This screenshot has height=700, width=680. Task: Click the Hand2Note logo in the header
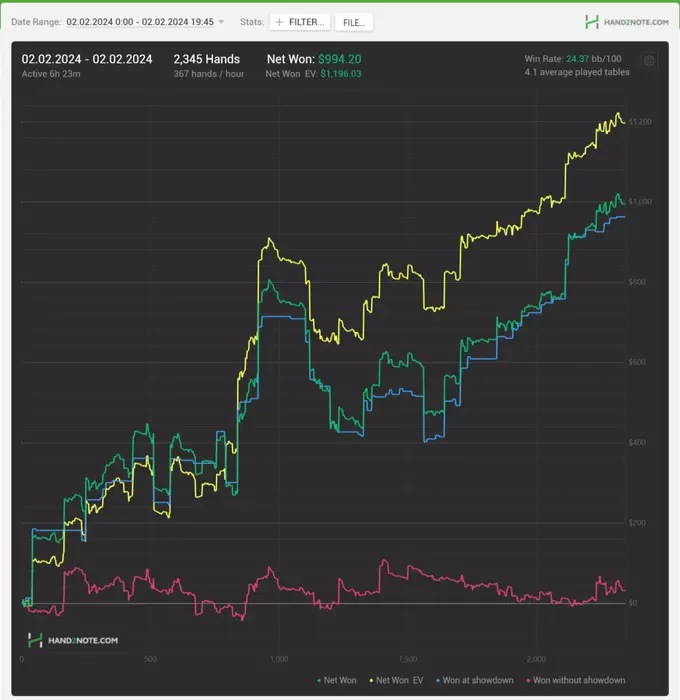tap(627, 22)
